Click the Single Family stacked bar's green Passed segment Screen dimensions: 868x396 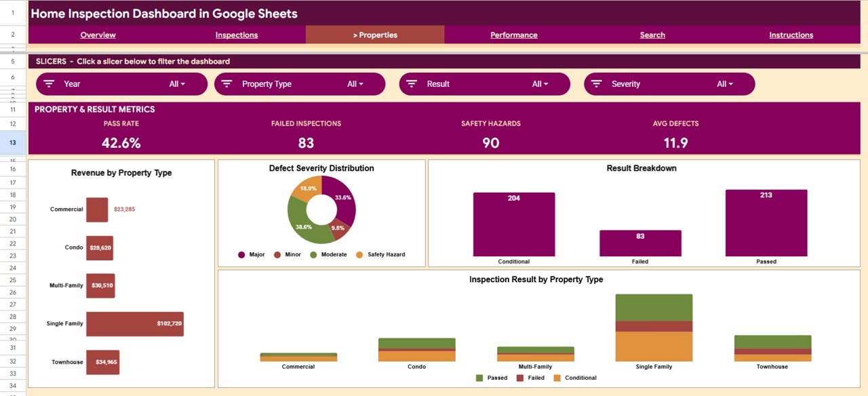[x=654, y=308]
